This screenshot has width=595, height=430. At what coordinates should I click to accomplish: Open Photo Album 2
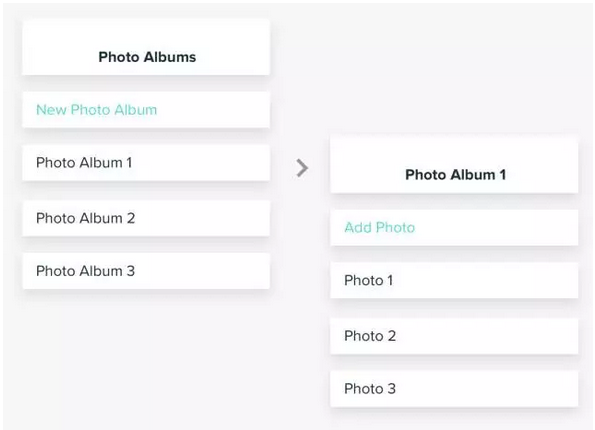pos(146,218)
